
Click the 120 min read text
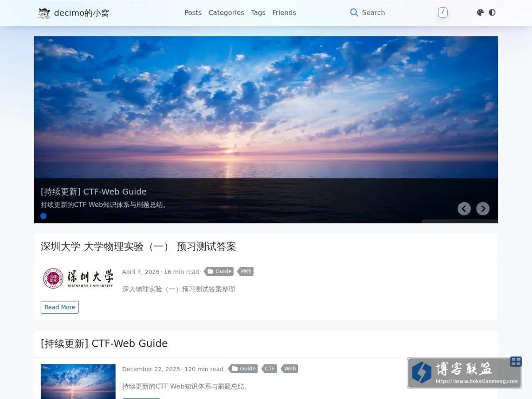coord(204,369)
